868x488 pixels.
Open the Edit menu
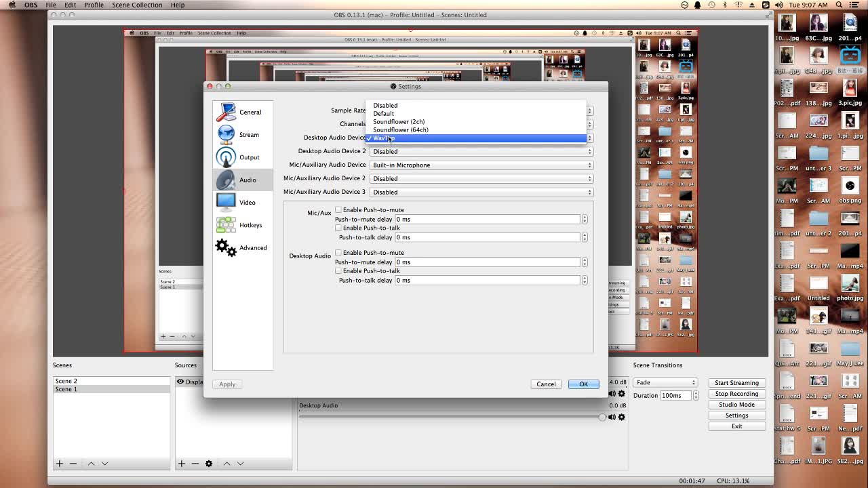(70, 5)
